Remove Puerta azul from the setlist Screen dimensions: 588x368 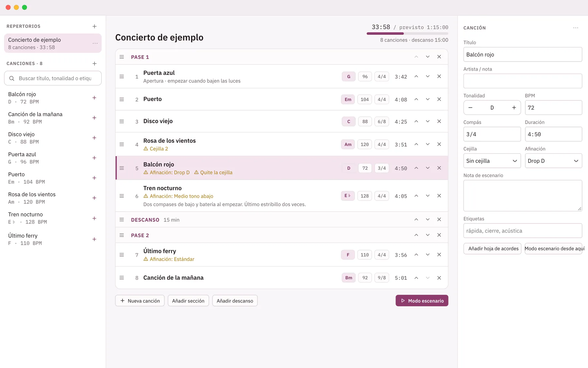pyautogui.click(x=439, y=76)
